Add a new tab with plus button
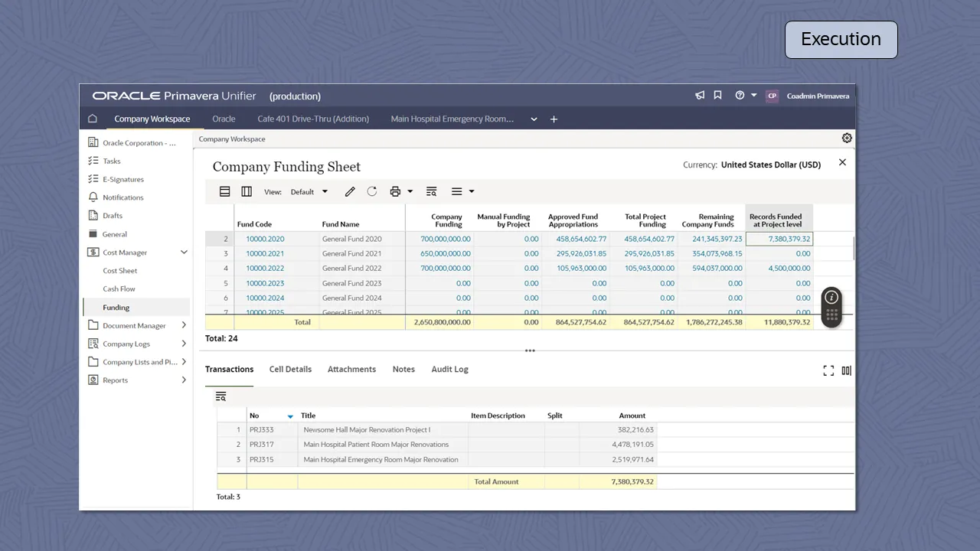 pos(554,119)
